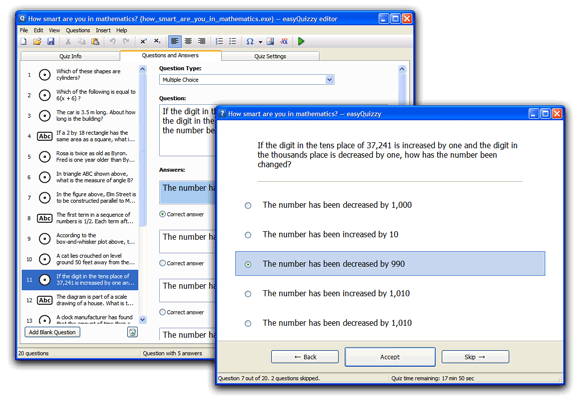Screen dimensions: 580x400
Task: Open the symbol dropdown arrow beside Omega
Action: coord(260,42)
